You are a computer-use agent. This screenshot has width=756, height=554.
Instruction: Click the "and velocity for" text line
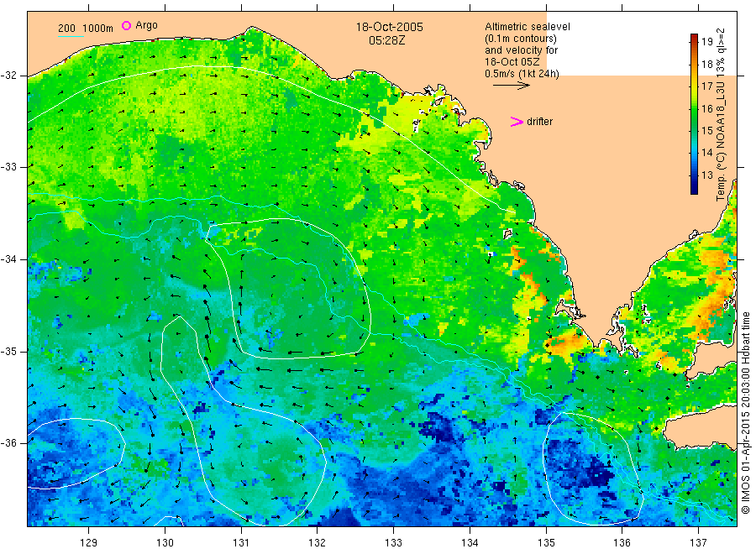[521, 50]
